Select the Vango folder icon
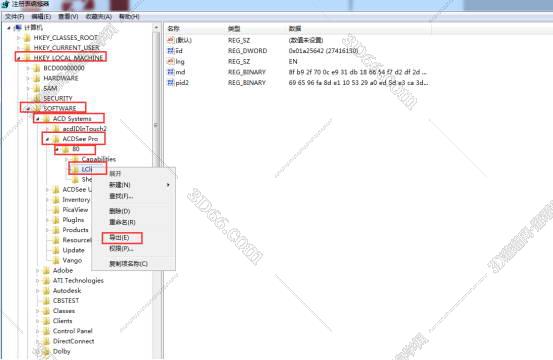The width and height of the screenshot is (553, 360). tap(56, 261)
